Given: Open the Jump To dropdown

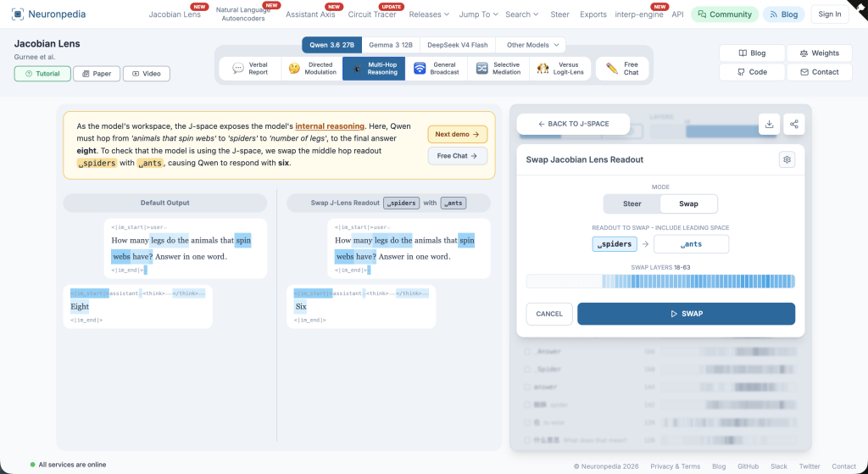Looking at the screenshot, I should [x=478, y=14].
